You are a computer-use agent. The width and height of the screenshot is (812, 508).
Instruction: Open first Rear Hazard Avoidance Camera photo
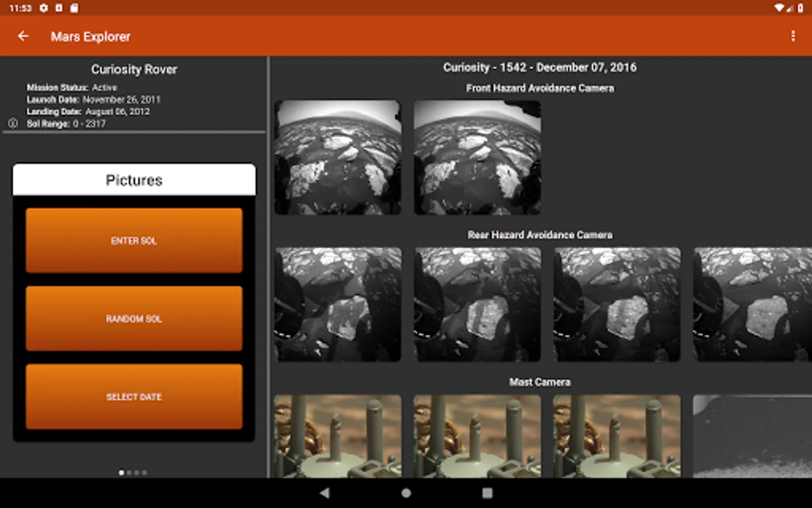338,304
